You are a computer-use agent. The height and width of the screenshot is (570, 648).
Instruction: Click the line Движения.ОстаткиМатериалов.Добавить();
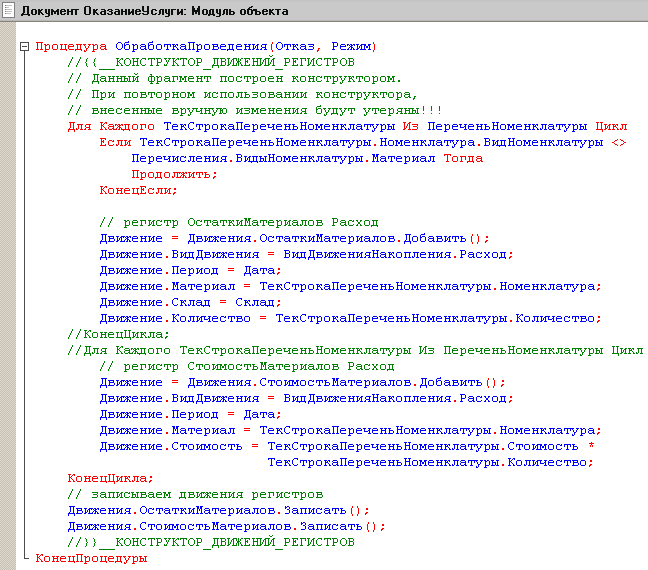295,238
